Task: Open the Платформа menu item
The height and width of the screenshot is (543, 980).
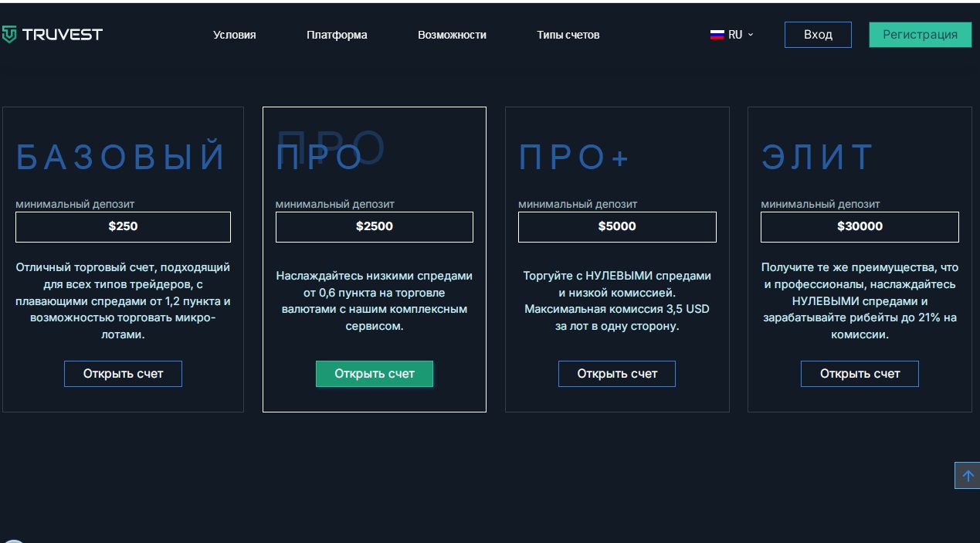Action: coord(337,35)
